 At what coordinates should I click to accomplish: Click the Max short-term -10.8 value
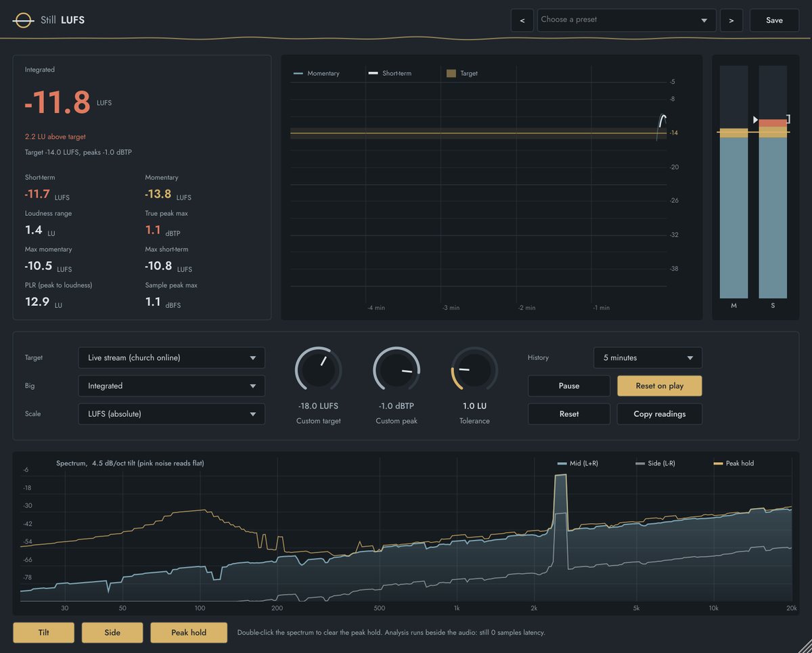(158, 266)
